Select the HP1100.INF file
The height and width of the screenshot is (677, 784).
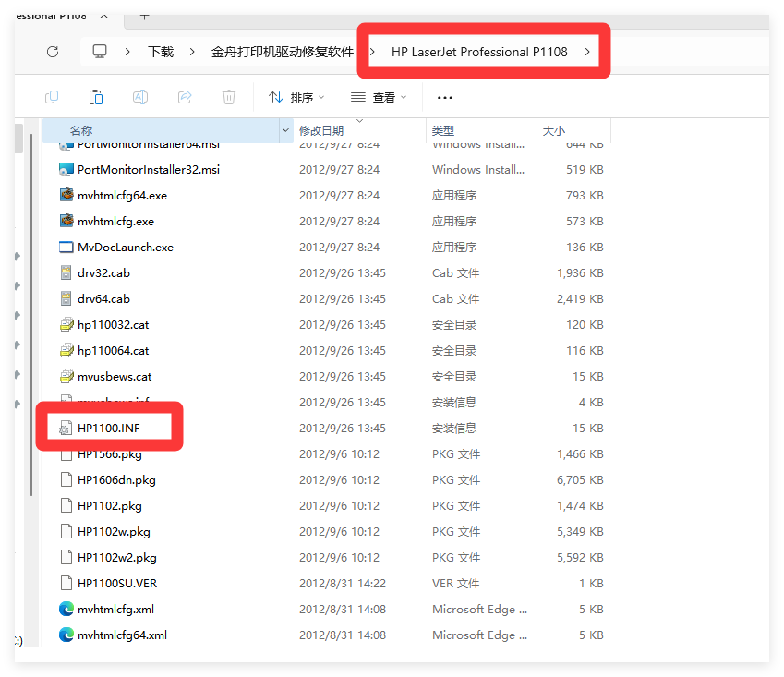(x=110, y=429)
